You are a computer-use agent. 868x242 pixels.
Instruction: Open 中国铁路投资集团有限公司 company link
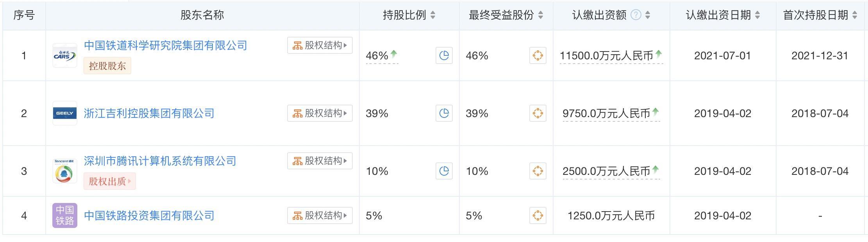coord(149,215)
